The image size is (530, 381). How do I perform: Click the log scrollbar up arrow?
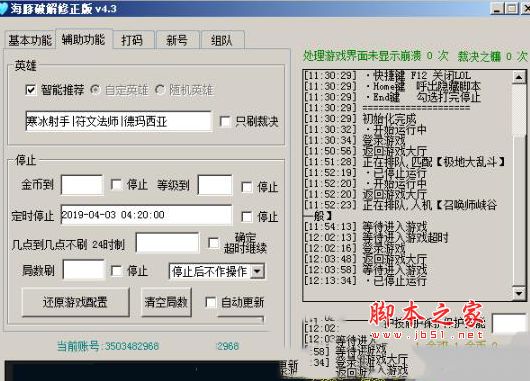coord(519,78)
